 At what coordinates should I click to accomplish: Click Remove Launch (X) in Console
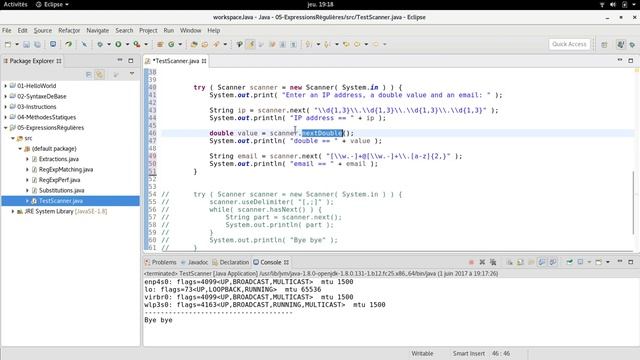point(482,262)
